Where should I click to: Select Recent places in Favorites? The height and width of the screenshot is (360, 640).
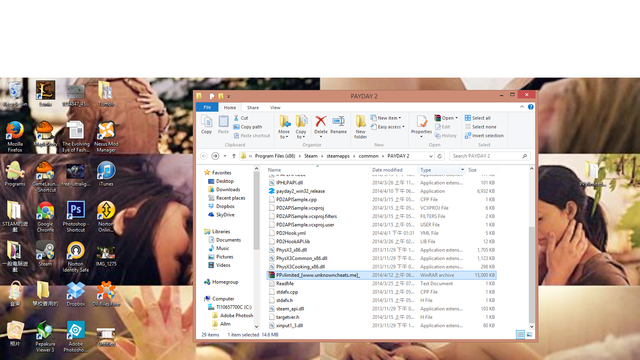(x=231, y=198)
